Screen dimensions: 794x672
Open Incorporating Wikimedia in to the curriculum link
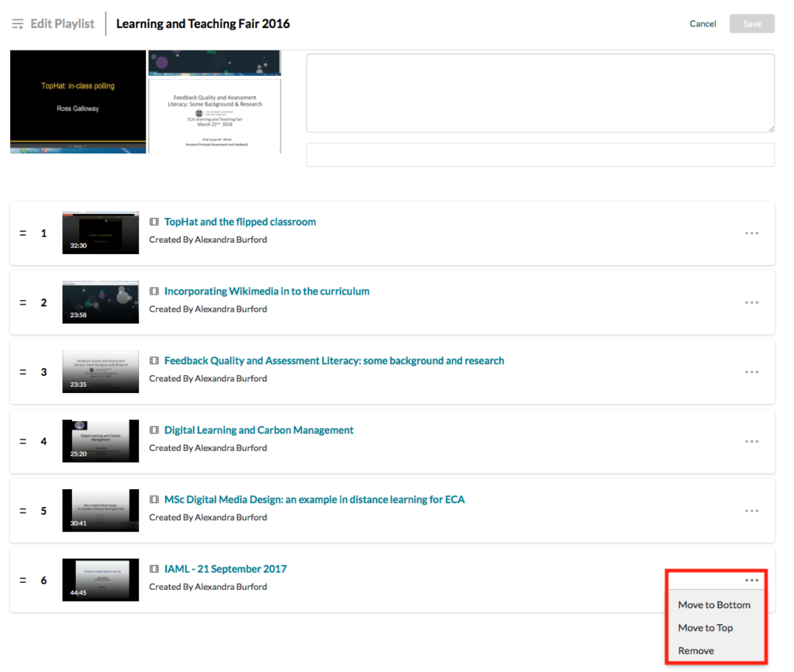click(x=267, y=291)
